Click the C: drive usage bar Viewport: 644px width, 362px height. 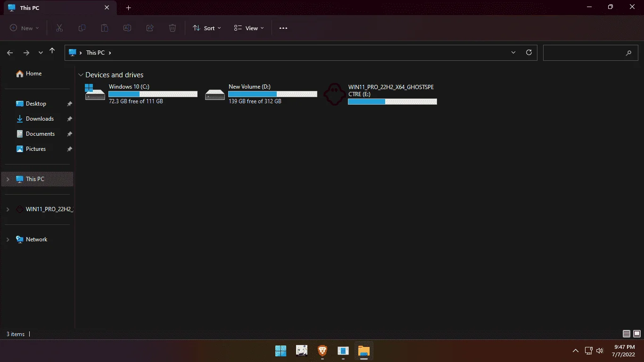click(x=153, y=94)
